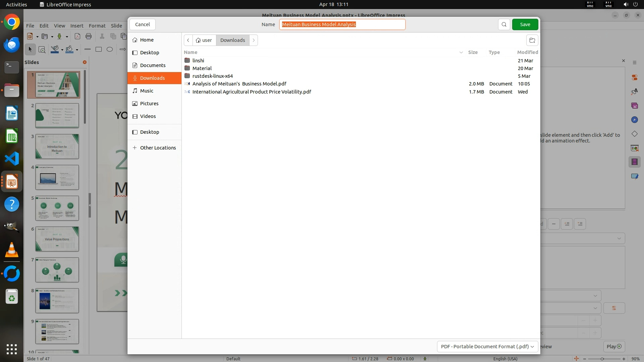Open the Material folder
This screenshot has width=644, height=362.
202,68
